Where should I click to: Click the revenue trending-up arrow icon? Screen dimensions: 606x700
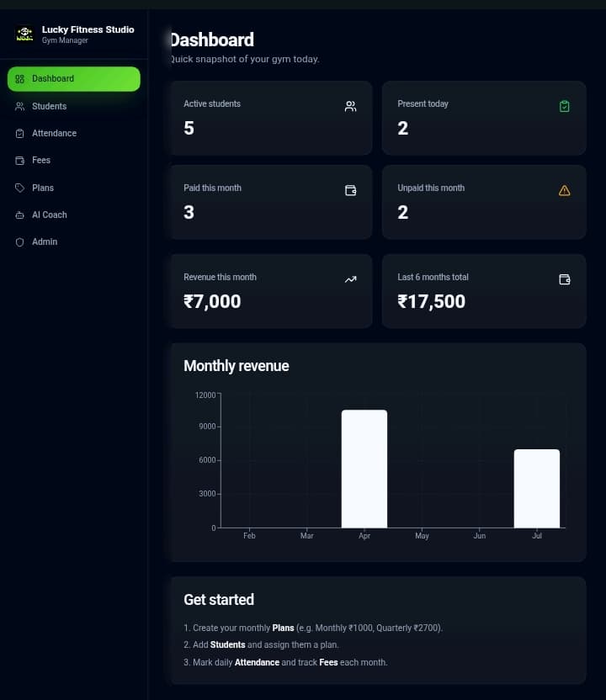point(351,279)
